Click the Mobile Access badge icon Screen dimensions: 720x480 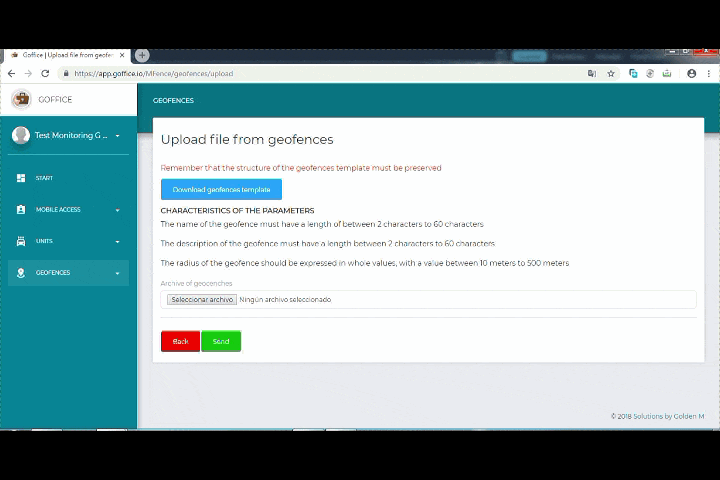pos(21,210)
